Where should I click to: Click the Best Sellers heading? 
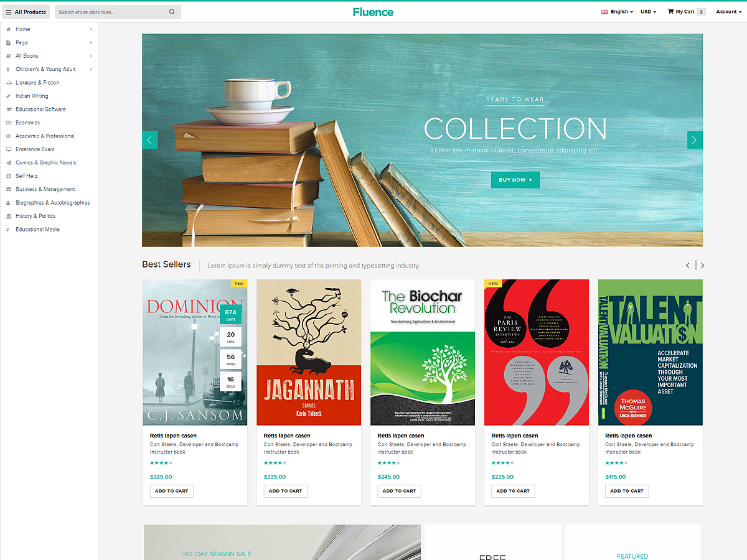tap(166, 264)
